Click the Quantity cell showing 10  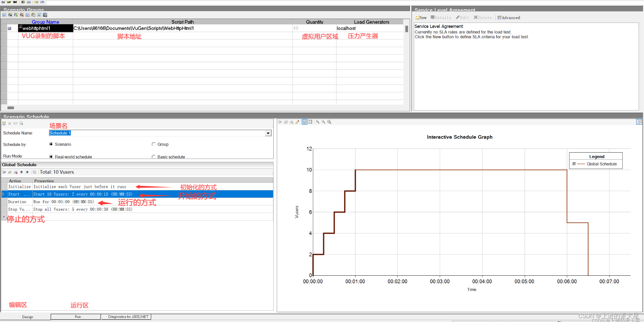coord(315,28)
